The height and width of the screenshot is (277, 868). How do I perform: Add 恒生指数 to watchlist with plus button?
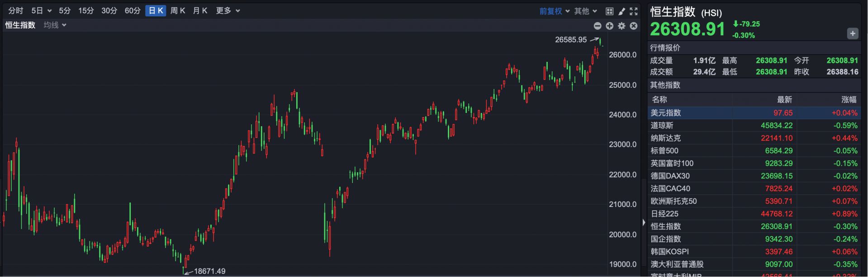pos(852,33)
